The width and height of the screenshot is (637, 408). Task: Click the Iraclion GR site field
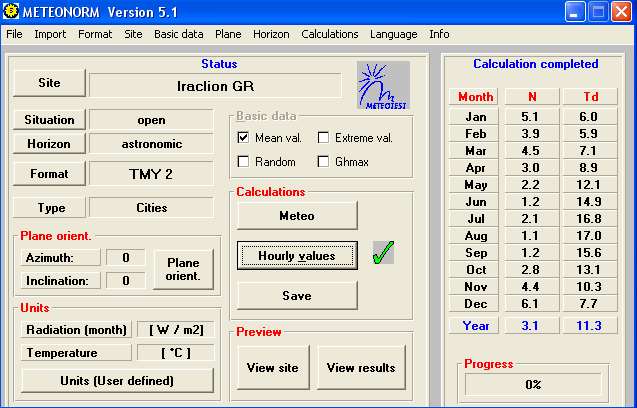point(215,86)
